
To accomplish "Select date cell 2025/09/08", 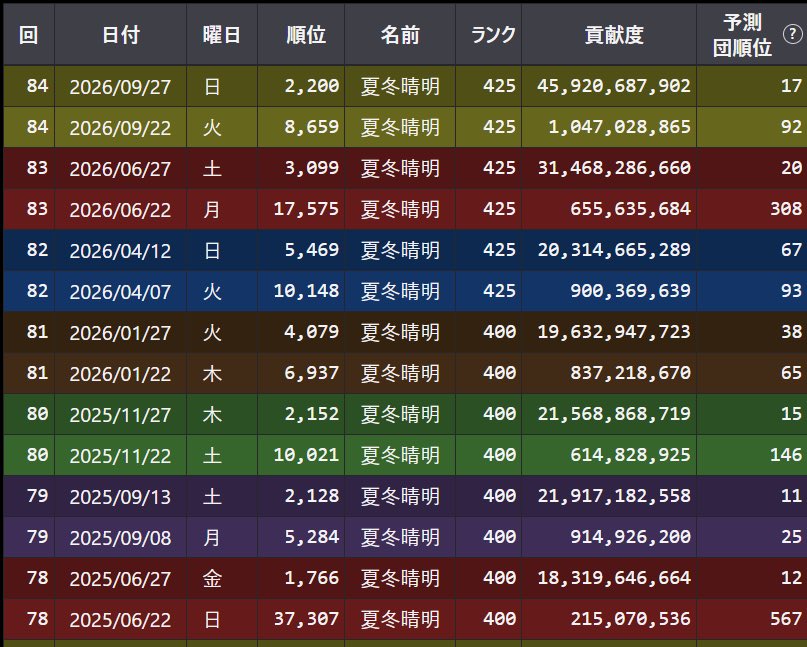I will point(120,537).
